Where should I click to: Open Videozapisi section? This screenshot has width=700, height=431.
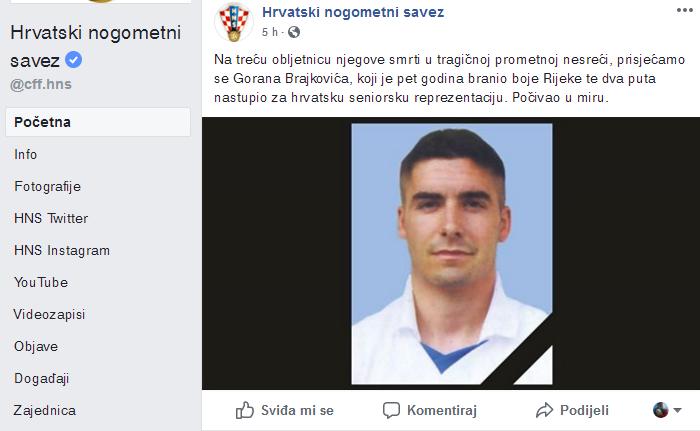[49, 314]
